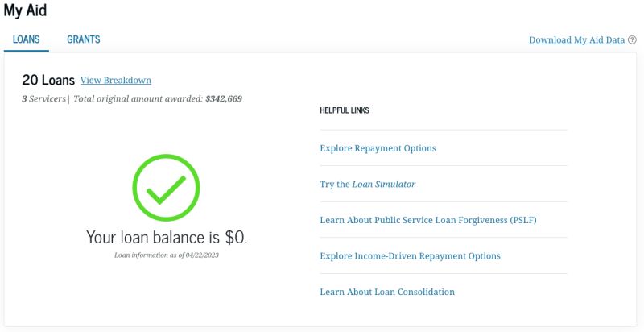Click the 04/22/2023 date text
Image resolution: width=644 pixels, height=332 pixels.
tap(202, 255)
